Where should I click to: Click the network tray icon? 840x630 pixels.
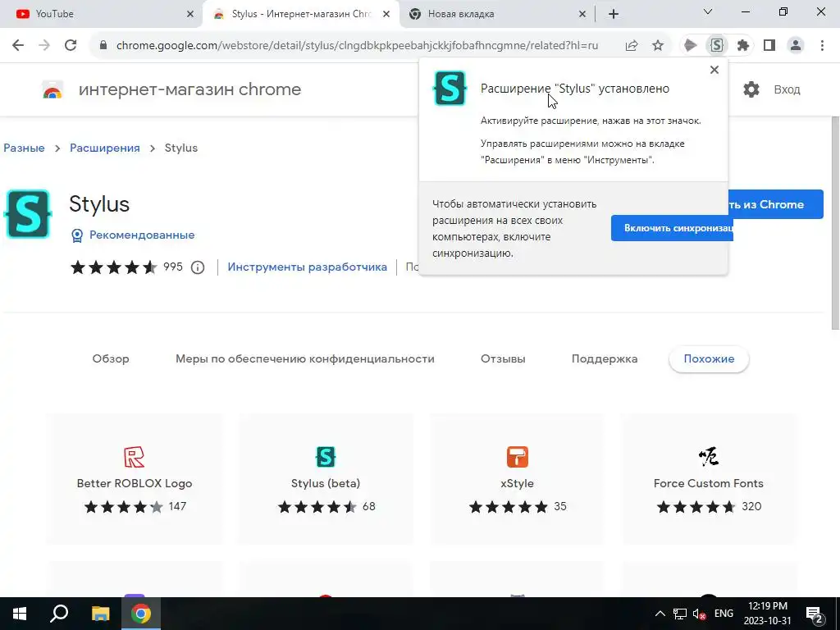click(x=680, y=614)
